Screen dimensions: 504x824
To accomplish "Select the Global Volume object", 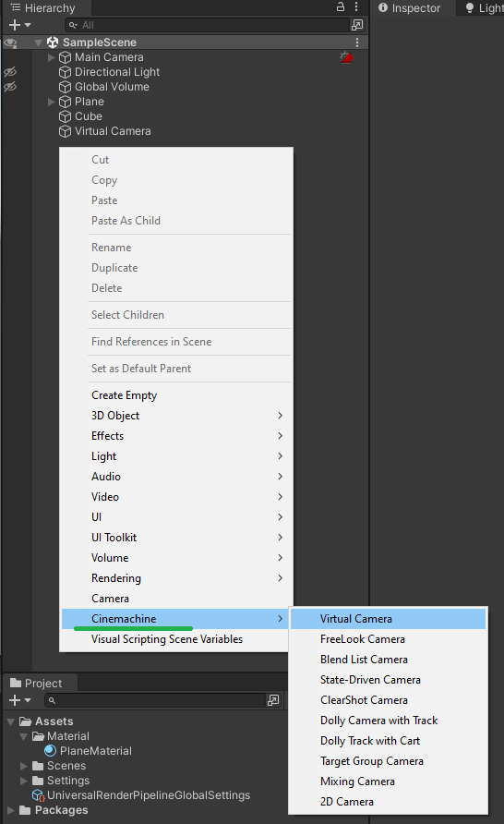I will coord(112,87).
